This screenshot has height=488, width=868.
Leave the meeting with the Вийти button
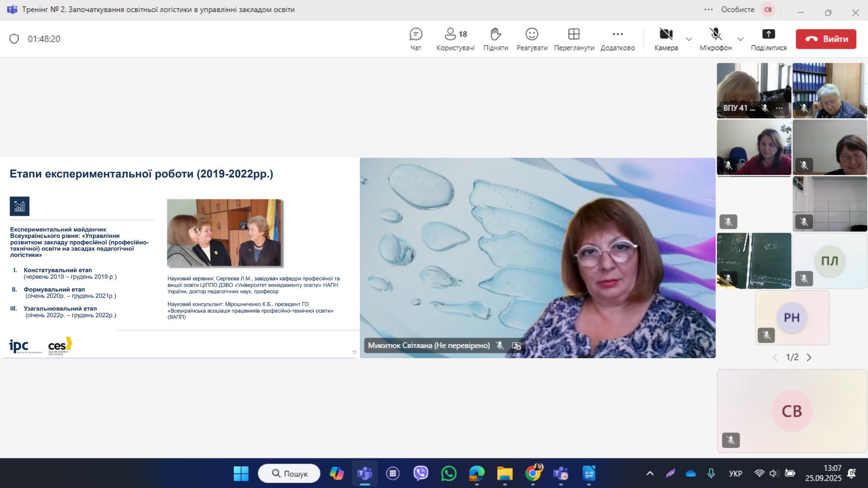pyautogui.click(x=826, y=39)
